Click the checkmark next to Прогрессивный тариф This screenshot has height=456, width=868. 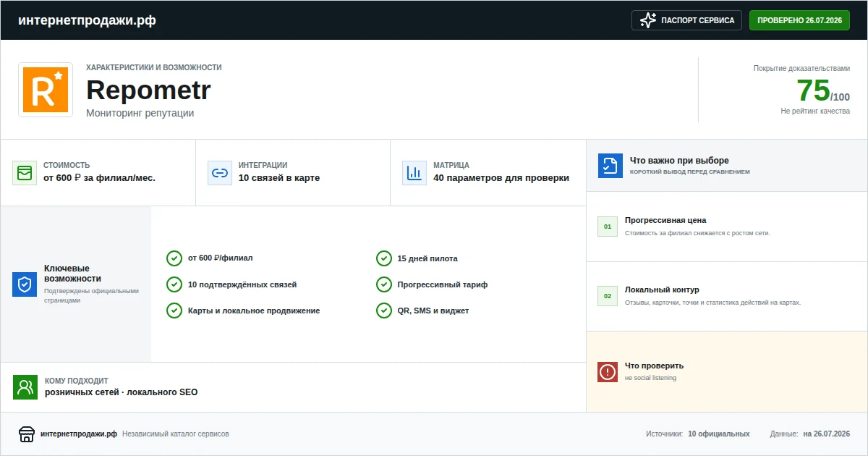(384, 284)
